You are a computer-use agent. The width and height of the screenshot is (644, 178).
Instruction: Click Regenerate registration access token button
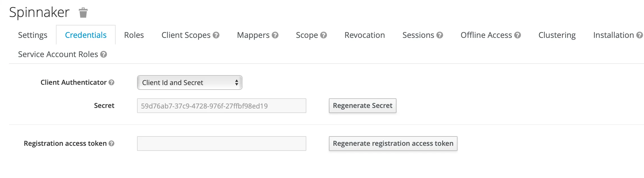point(393,144)
